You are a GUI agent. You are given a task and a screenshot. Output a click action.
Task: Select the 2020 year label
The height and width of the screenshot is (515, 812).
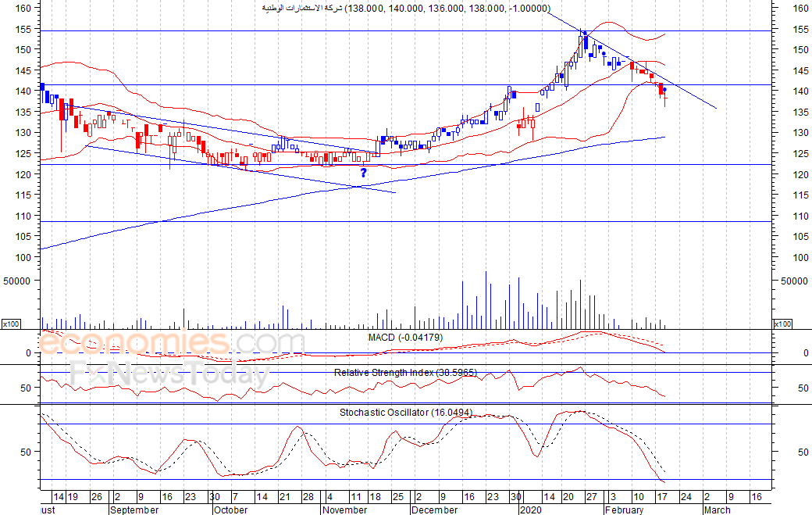[x=531, y=510]
